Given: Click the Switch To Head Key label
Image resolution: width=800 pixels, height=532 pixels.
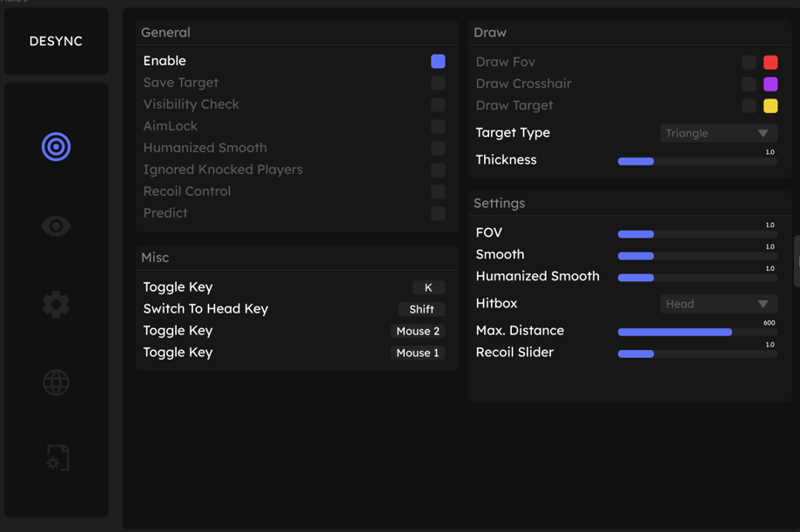Looking at the screenshot, I should [205, 309].
